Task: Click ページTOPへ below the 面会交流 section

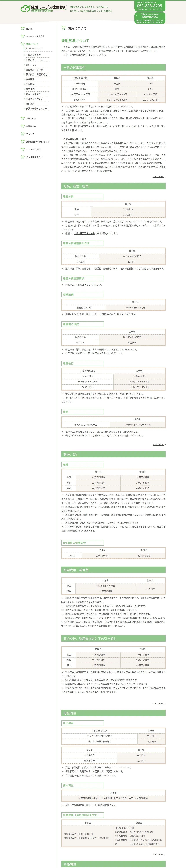Action: 159,704
